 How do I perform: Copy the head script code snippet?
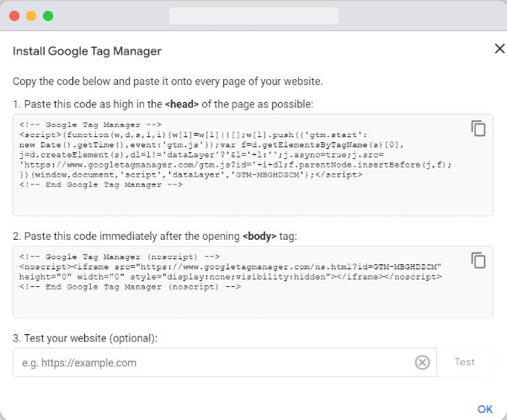(478, 128)
